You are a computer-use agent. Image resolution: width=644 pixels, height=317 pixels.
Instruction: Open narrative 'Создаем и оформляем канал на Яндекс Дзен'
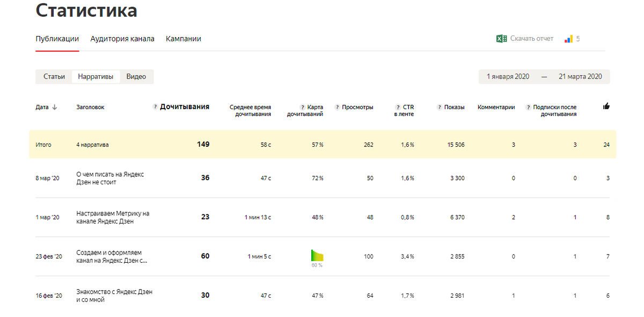pos(112,256)
